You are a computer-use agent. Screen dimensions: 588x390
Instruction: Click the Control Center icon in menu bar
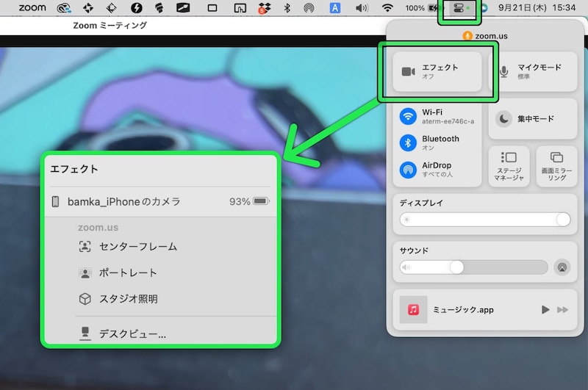pyautogui.click(x=457, y=8)
